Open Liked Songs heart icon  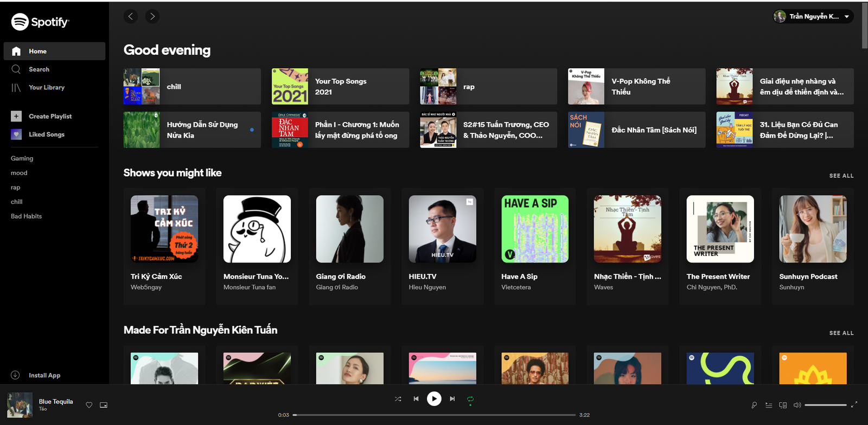[x=16, y=134]
